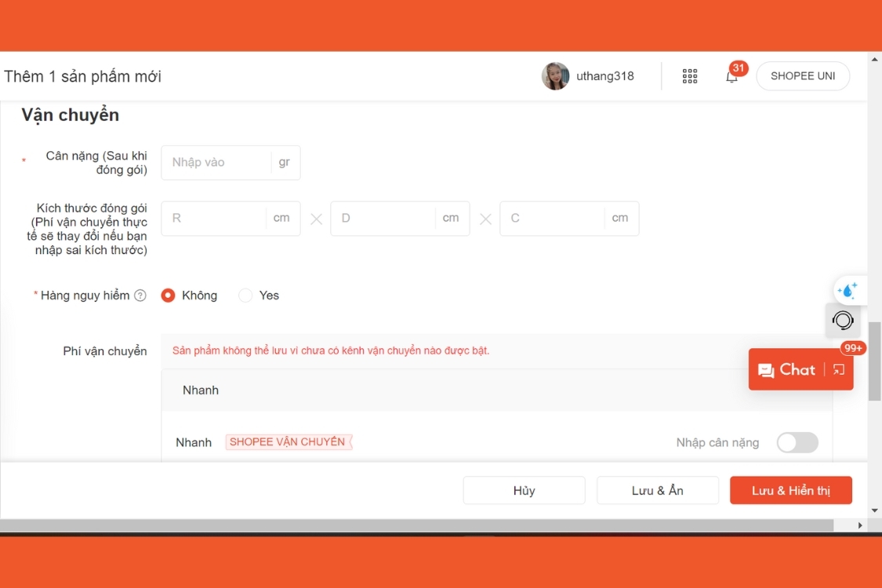The height and width of the screenshot is (588, 882).
Task: Open the apps grid menu icon
Action: coord(690,76)
